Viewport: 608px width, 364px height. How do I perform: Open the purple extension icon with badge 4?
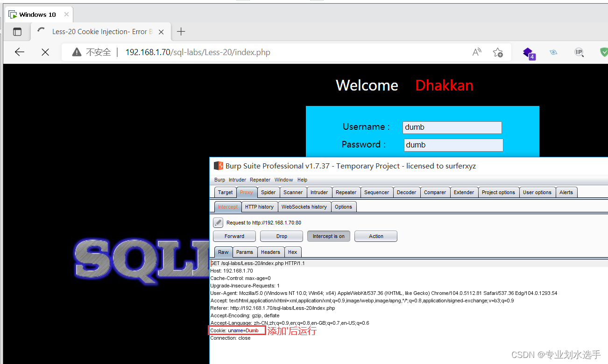(x=529, y=53)
